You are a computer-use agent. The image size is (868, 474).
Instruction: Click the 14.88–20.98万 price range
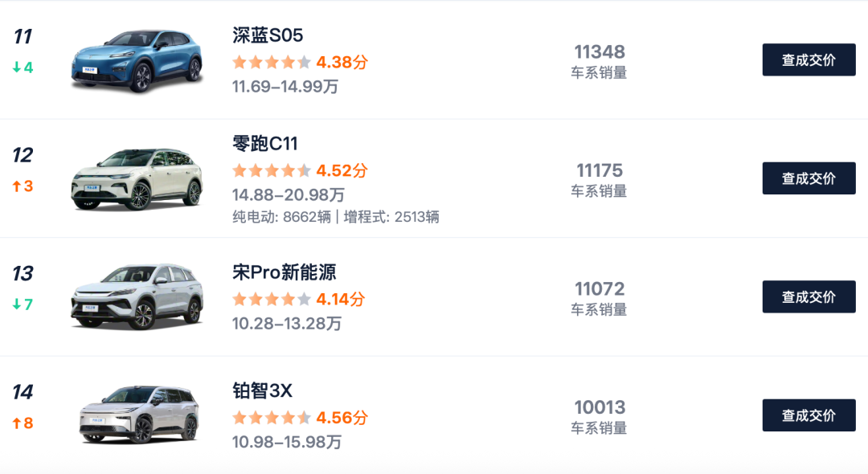point(288,194)
